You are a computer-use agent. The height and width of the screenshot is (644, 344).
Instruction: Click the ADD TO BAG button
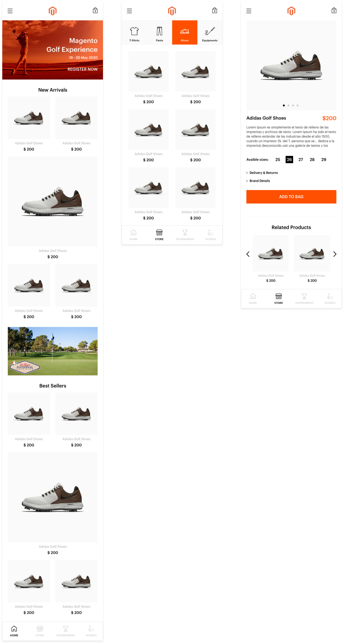tap(291, 197)
